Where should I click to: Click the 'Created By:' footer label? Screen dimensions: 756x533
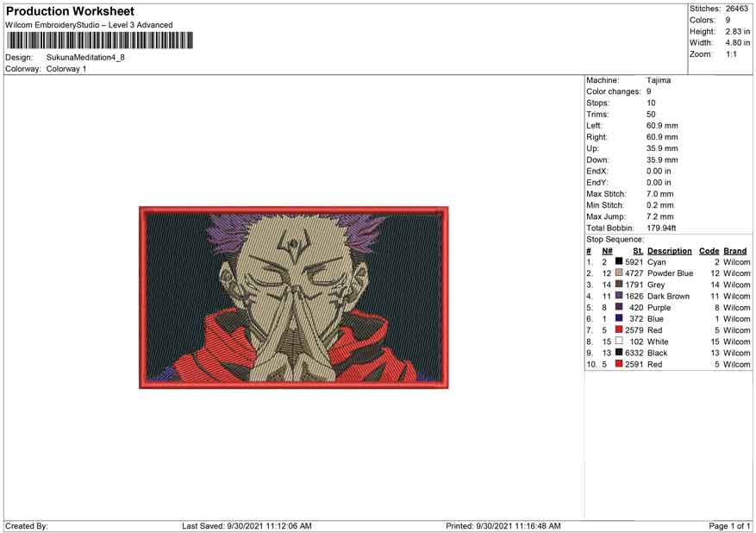pos(27,526)
